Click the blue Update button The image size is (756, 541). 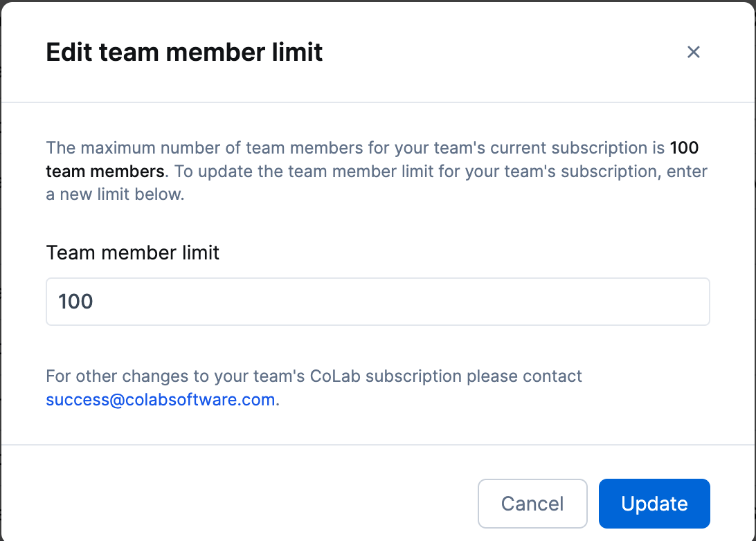(x=654, y=504)
